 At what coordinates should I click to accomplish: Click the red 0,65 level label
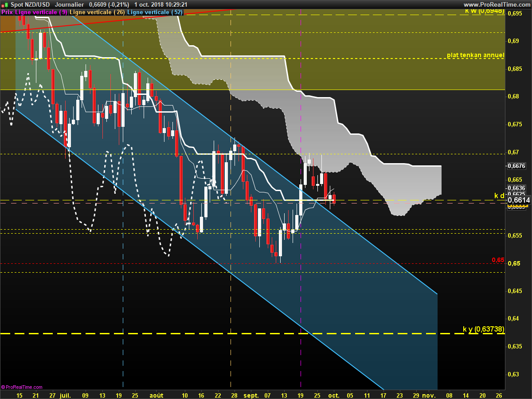click(498, 260)
